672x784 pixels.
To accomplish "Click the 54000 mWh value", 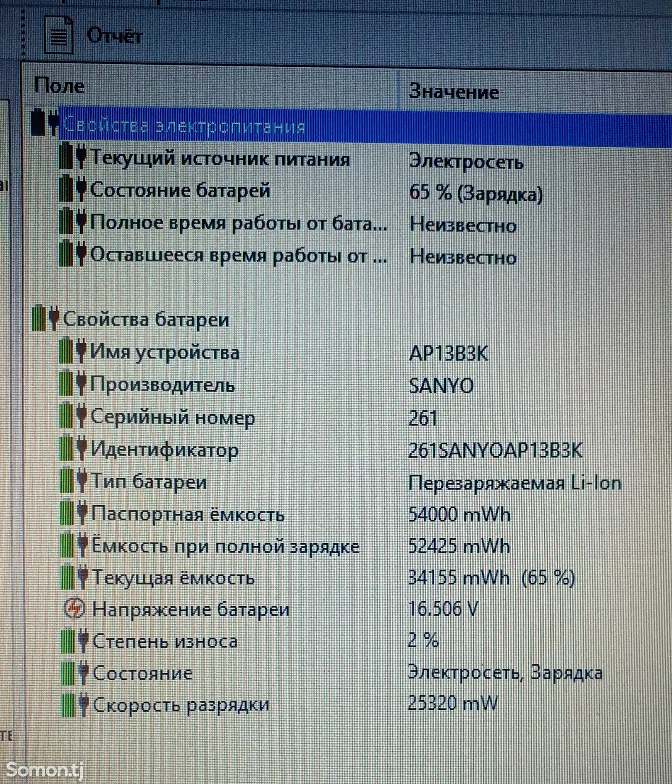I will pyautogui.click(x=459, y=514).
